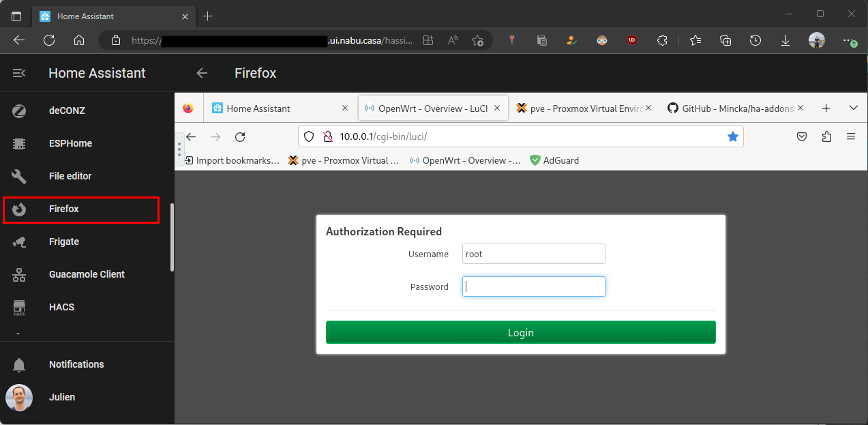Open Edge favorites list
Image resolution: width=868 pixels, height=425 pixels.
tap(695, 40)
